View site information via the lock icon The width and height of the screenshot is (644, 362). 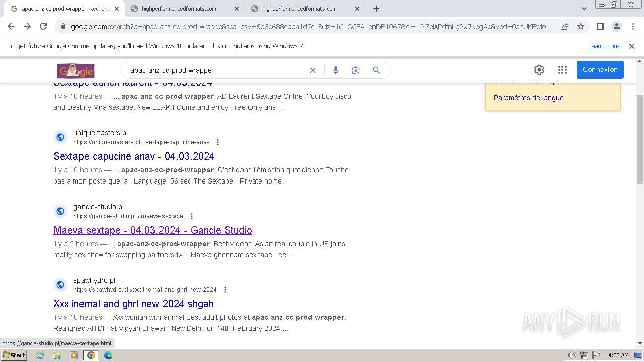point(63,27)
